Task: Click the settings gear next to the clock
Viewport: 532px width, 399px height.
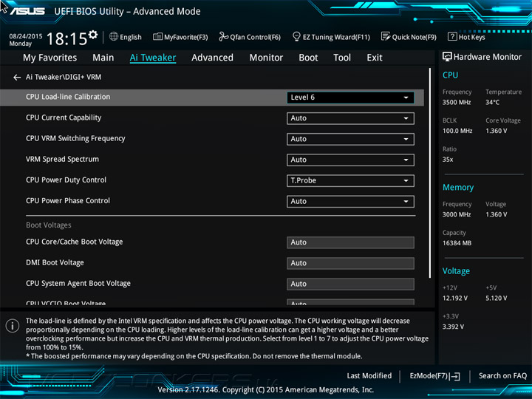Action: pos(93,34)
